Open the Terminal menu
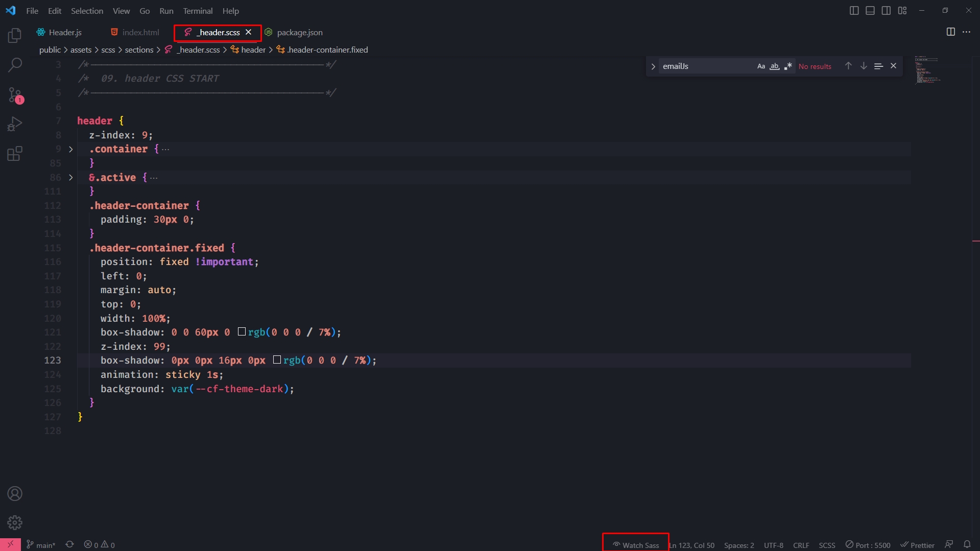Screen dimensions: 980x551 click(x=198, y=11)
